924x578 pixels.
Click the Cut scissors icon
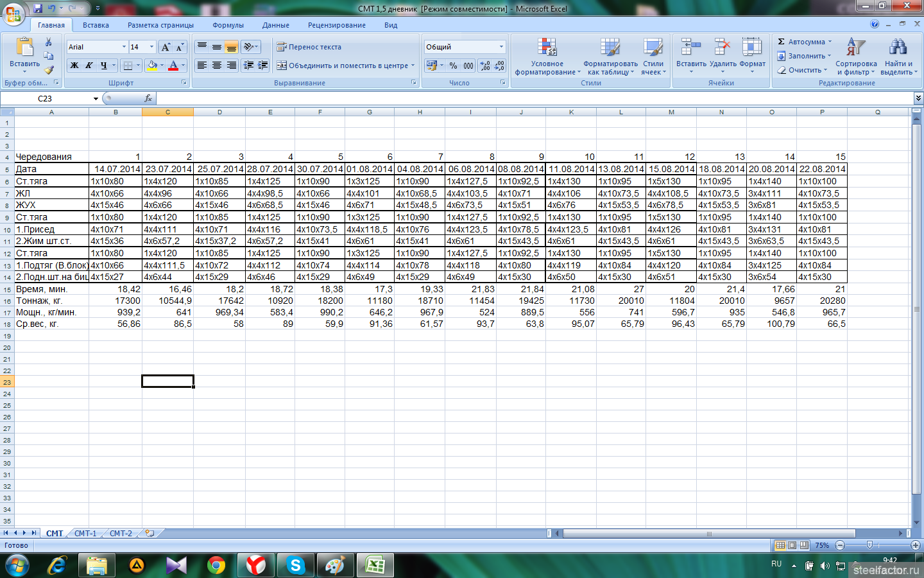coord(49,42)
